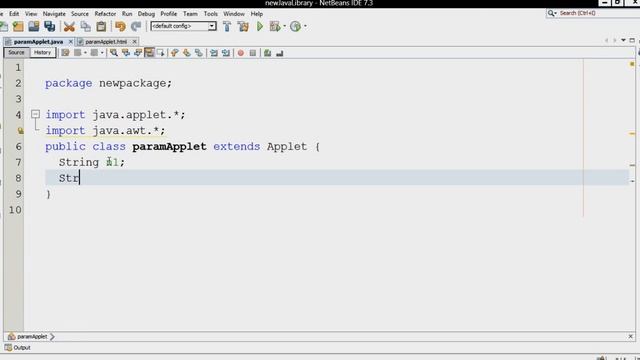The image size is (640, 360).
Task: Switch to paramApplet.java tab
Action: tap(38, 42)
